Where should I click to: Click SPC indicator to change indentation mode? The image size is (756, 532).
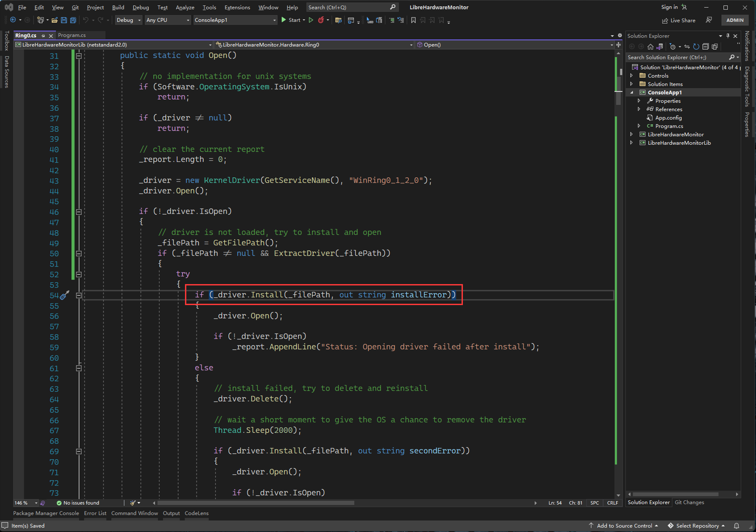pos(594,503)
